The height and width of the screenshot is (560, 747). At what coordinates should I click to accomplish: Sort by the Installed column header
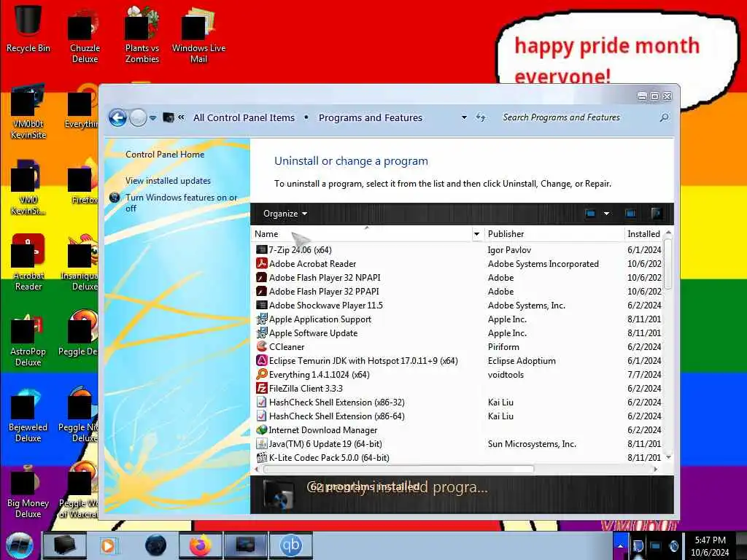click(x=643, y=234)
